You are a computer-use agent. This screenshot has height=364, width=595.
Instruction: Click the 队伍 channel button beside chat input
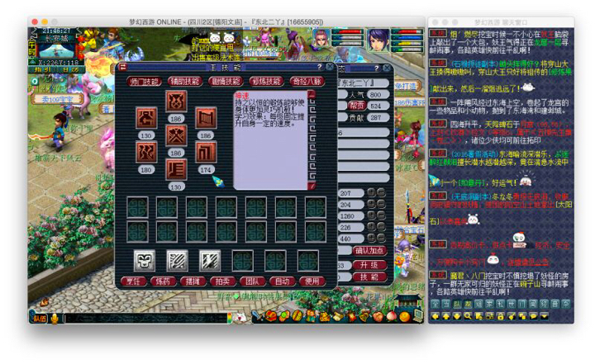[40, 318]
